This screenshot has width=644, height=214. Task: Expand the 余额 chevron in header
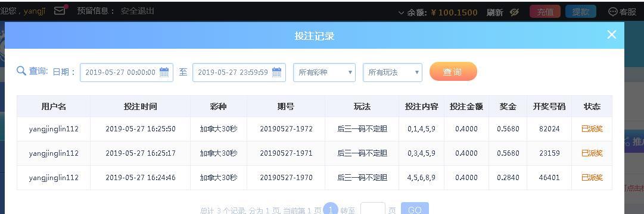pos(402,12)
